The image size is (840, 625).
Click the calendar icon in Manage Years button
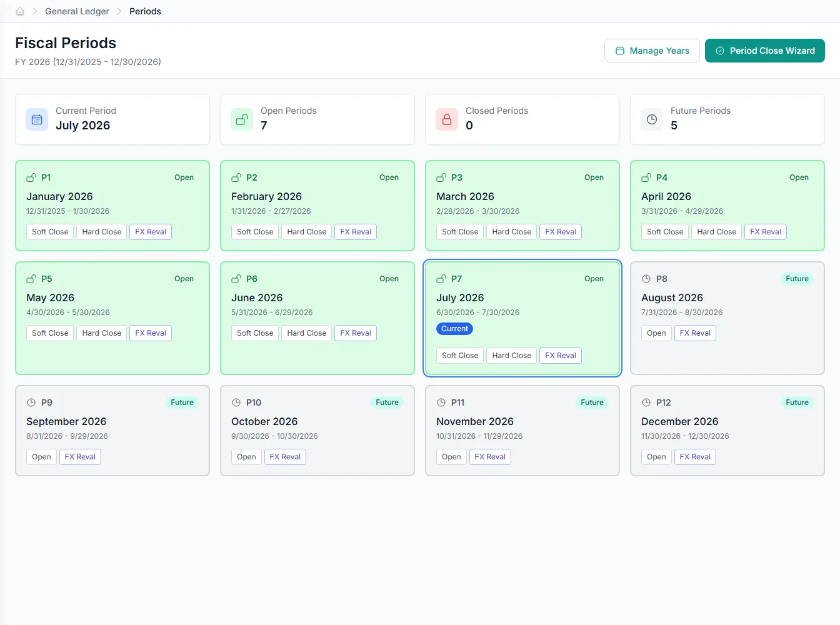[x=620, y=51]
